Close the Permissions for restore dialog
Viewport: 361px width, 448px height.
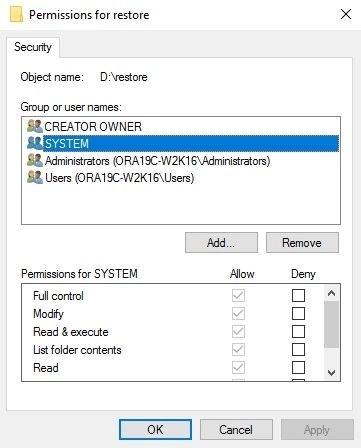tap(346, 14)
